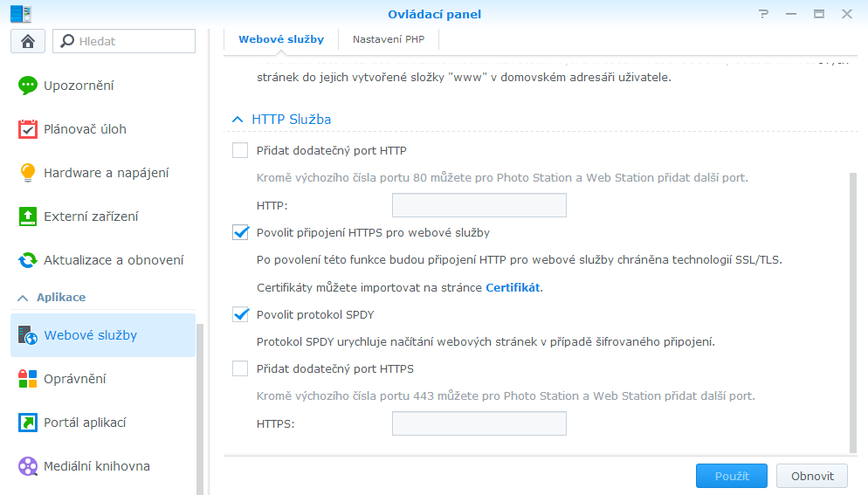The width and height of the screenshot is (868, 495).
Task: Collapse the HTTP Služba section
Action: coord(236,119)
